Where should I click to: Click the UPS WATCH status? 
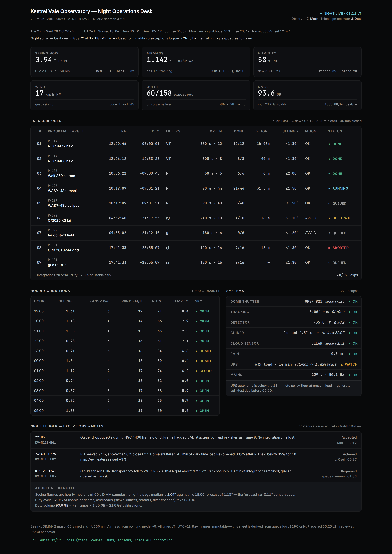349,364
